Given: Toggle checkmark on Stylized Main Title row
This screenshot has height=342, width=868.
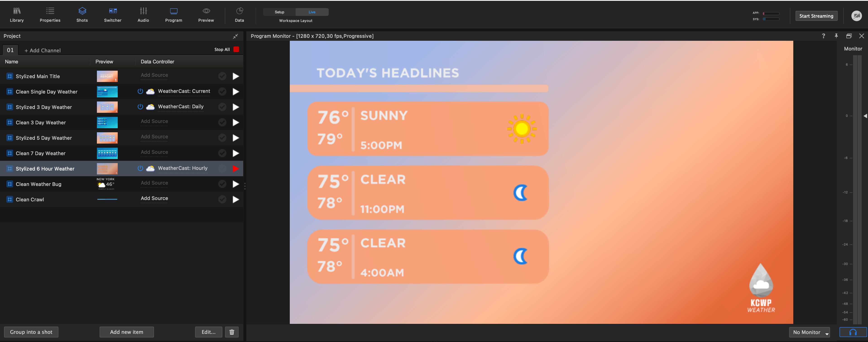Looking at the screenshot, I should [x=222, y=76].
